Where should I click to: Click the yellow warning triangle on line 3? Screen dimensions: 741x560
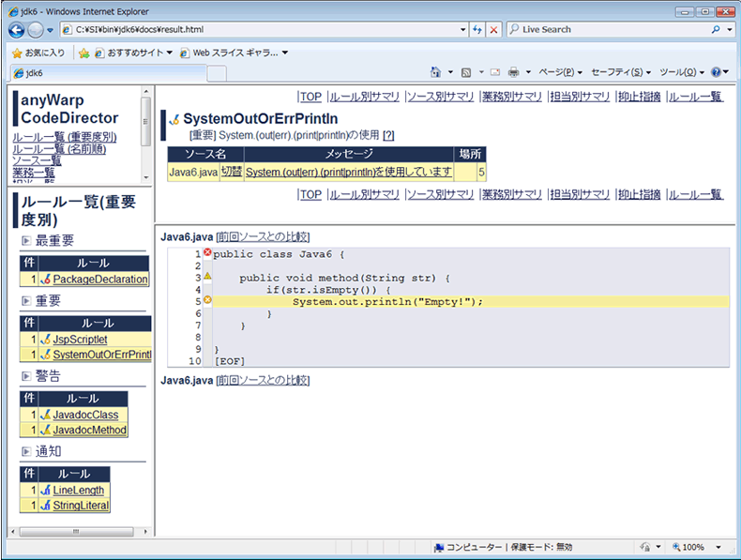coord(207,277)
